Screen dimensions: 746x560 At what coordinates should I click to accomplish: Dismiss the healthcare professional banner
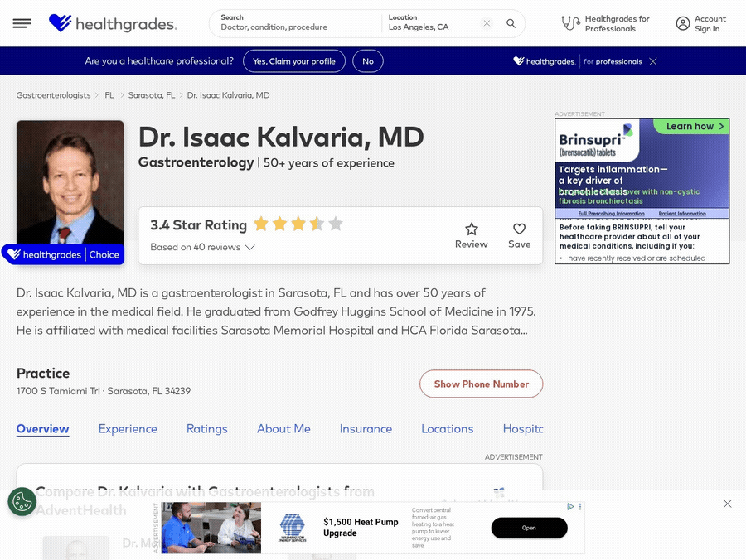click(x=653, y=61)
